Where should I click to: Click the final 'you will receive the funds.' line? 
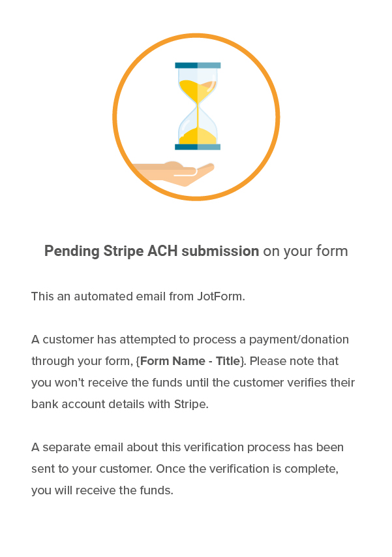pyautogui.click(x=102, y=490)
